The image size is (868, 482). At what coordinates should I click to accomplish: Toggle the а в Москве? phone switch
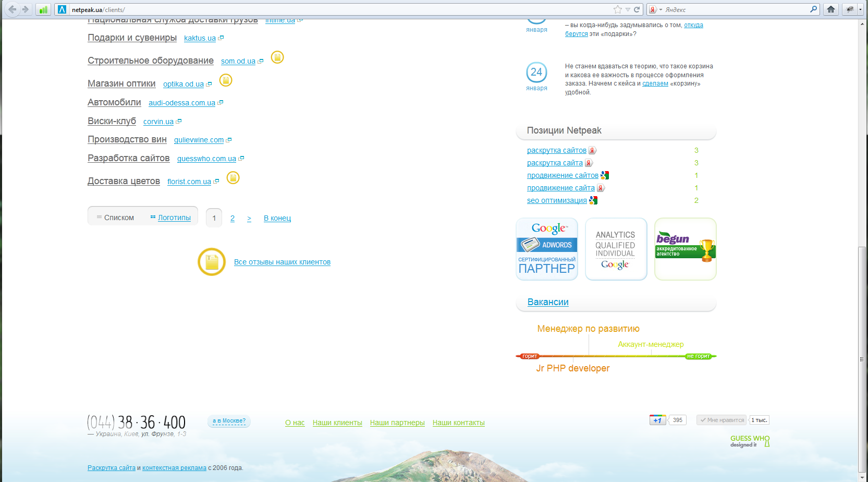pyautogui.click(x=229, y=421)
